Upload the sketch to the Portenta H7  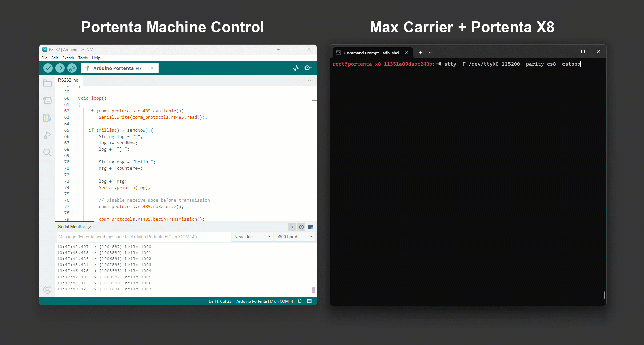click(60, 68)
